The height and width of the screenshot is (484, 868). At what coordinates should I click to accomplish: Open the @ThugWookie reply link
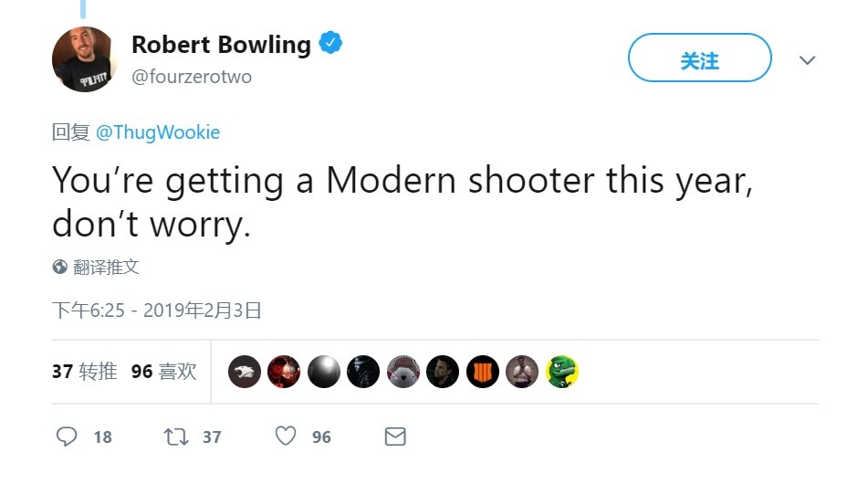(158, 132)
